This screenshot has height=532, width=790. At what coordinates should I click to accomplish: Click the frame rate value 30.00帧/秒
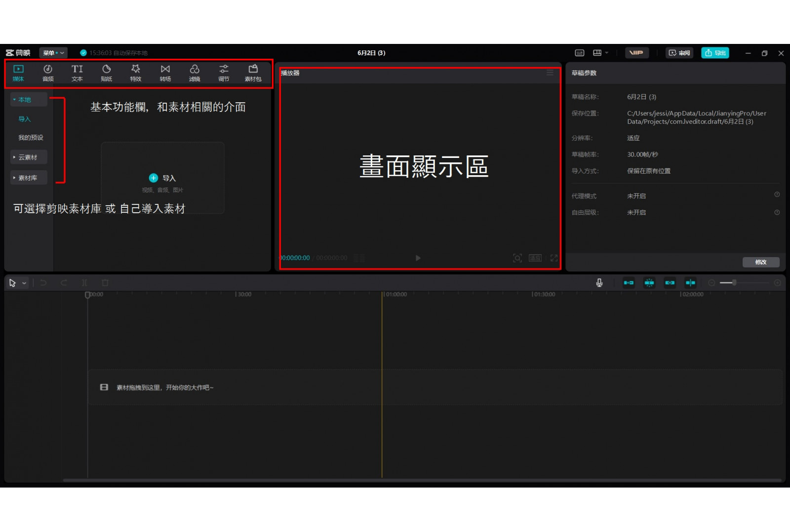pyautogui.click(x=642, y=154)
